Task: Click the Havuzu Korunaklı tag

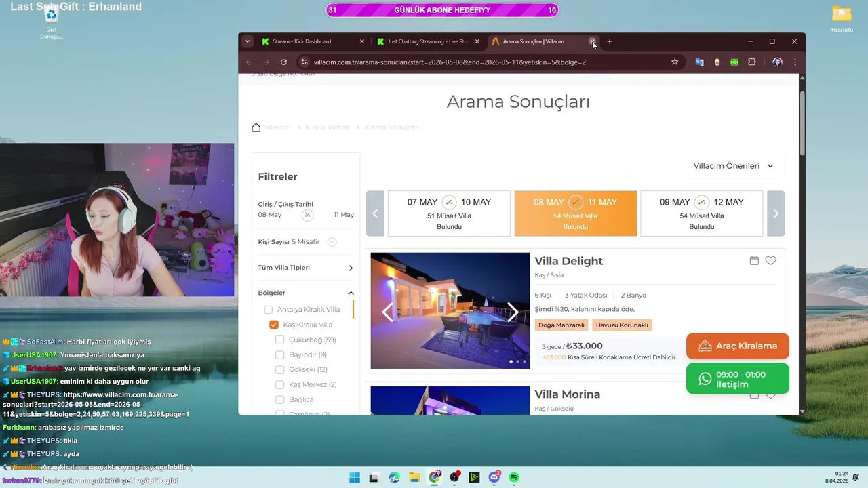Action: tap(622, 325)
